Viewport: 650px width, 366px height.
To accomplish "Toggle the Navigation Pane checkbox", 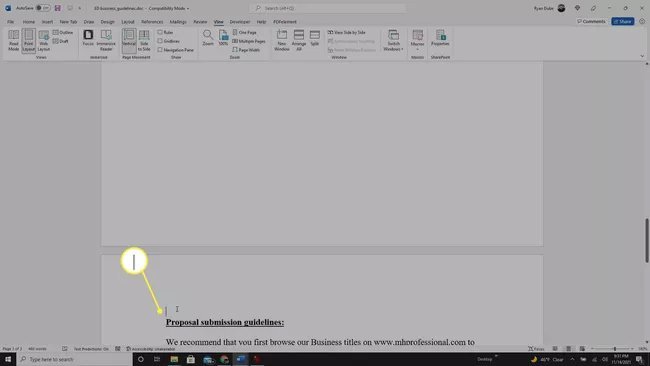I will 175,50.
